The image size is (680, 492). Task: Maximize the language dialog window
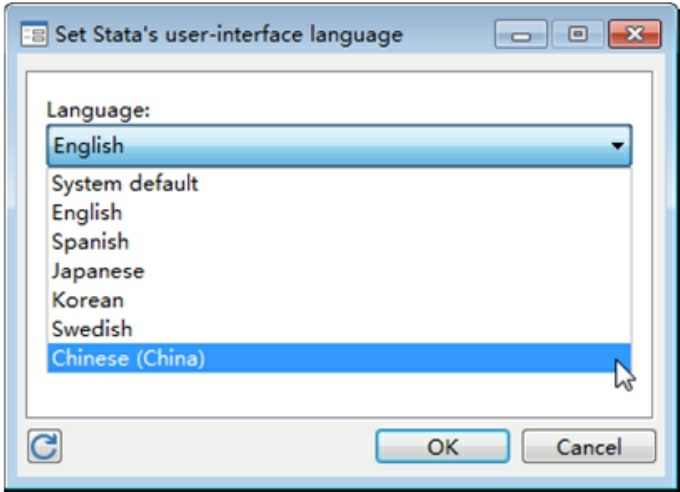click(x=578, y=34)
